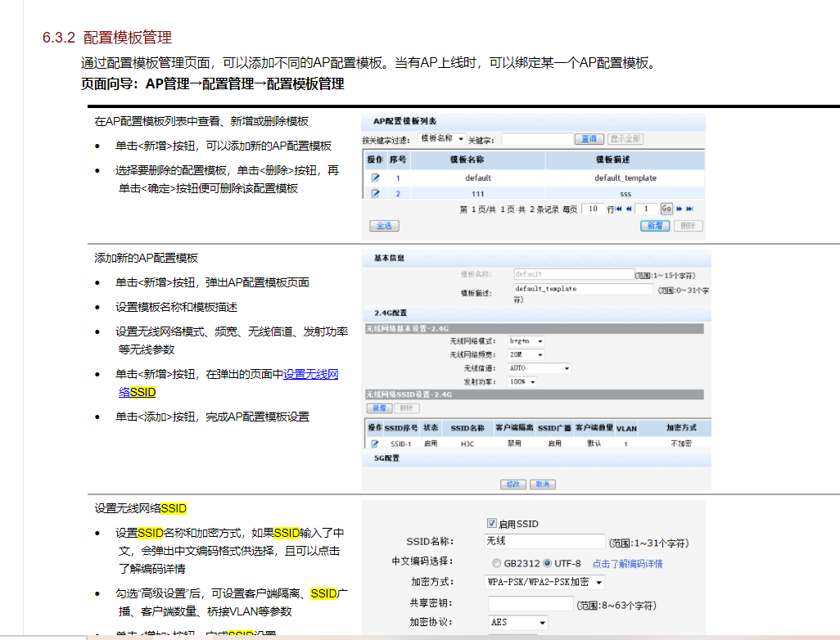Click the 无线网络SSID设置-2.4G gray bar
This screenshot has width=840, height=640.
click(534, 394)
